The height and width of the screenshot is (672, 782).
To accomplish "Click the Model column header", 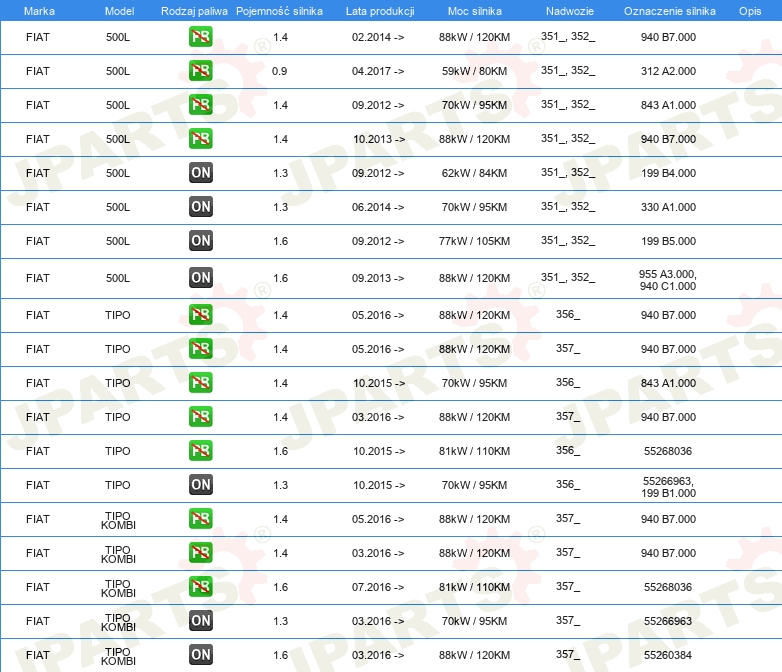I will click(119, 11).
